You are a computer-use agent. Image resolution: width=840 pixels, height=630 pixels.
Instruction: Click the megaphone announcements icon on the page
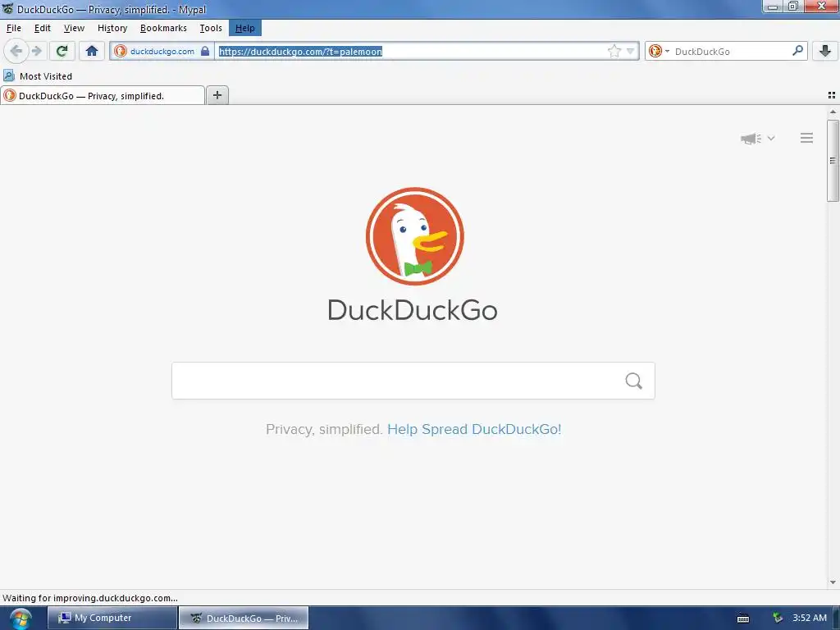click(x=751, y=138)
